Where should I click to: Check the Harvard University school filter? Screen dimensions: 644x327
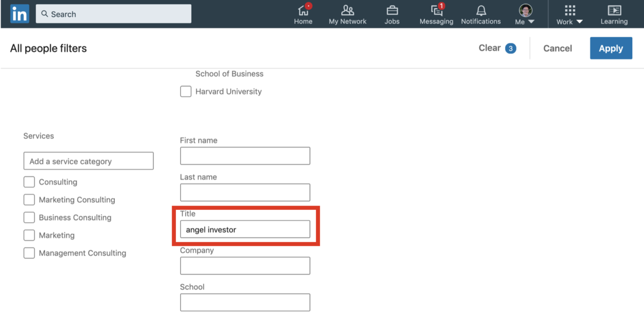[185, 91]
